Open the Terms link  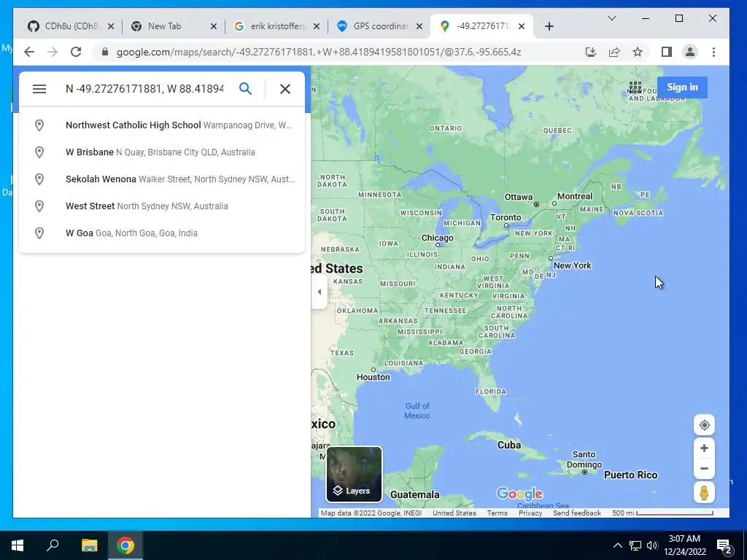tap(497, 513)
